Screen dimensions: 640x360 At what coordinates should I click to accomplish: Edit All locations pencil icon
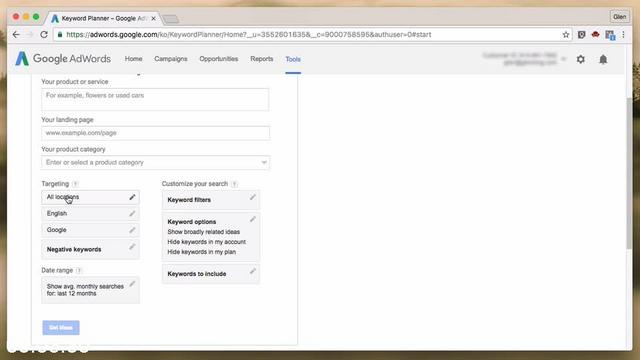(x=132, y=197)
